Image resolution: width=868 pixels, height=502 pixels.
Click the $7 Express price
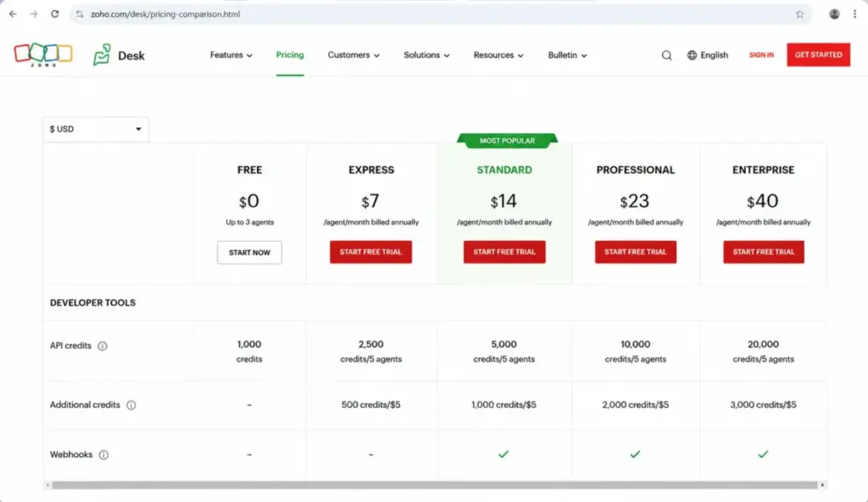pos(370,201)
